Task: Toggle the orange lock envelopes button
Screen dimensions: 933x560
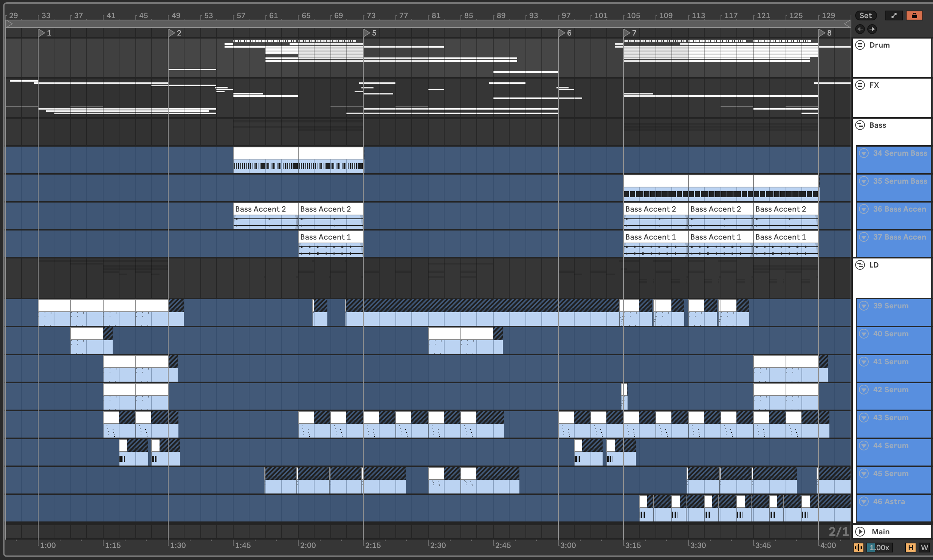Action: (x=914, y=15)
